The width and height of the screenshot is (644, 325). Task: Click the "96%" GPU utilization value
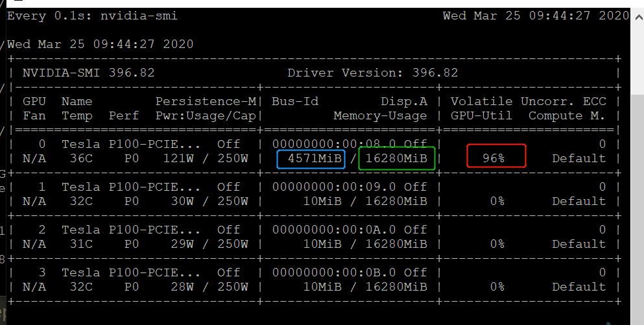pyautogui.click(x=494, y=158)
